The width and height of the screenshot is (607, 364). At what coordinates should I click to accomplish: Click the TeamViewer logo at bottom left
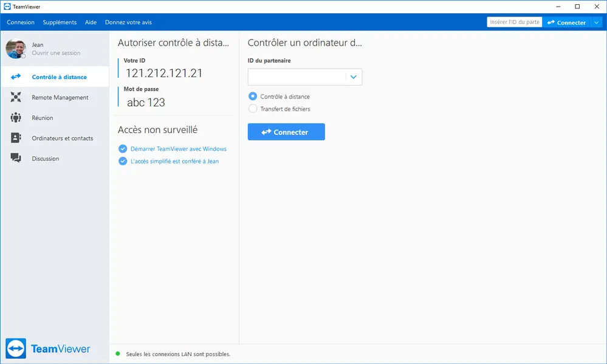[x=47, y=349]
